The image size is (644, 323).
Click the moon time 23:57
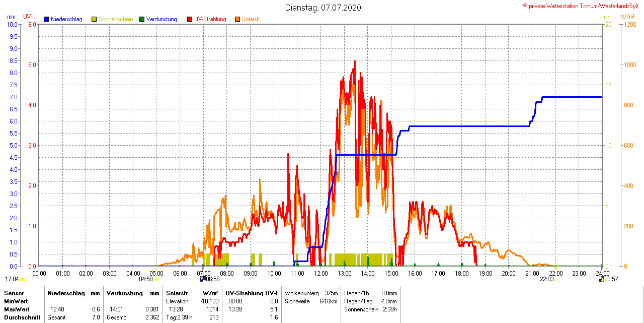pyautogui.click(x=611, y=279)
